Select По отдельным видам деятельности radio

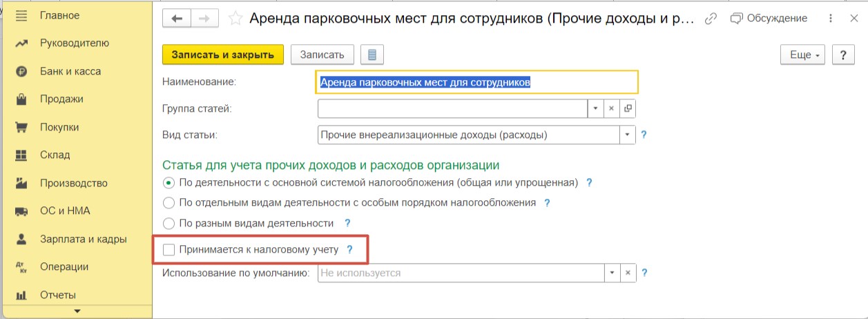coord(168,203)
